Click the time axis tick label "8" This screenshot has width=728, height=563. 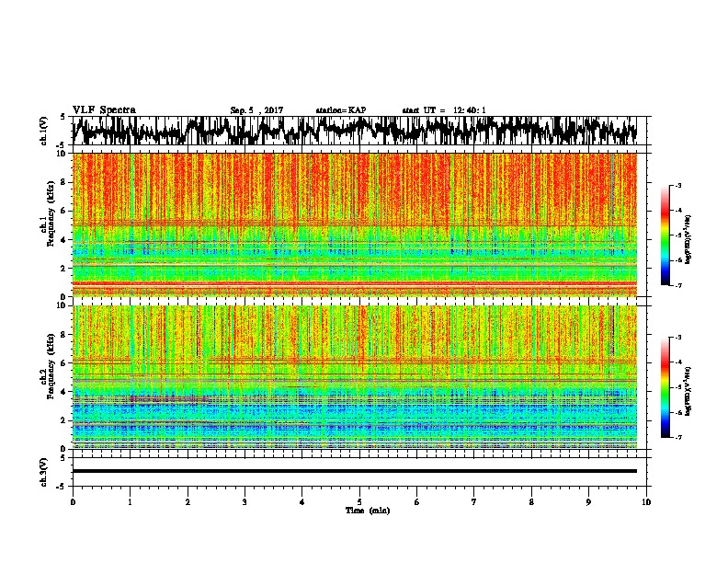pyautogui.click(x=531, y=502)
